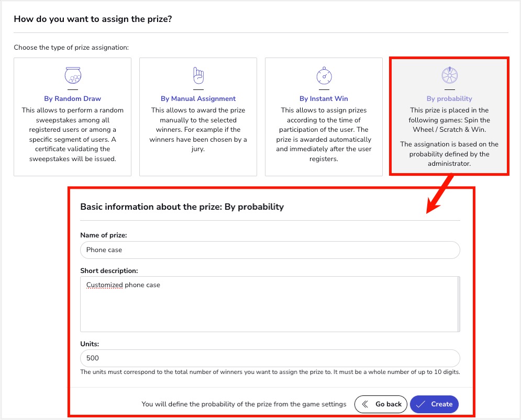Choose the Instant Win card description
This screenshot has width=521, height=420.
point(324,134)
